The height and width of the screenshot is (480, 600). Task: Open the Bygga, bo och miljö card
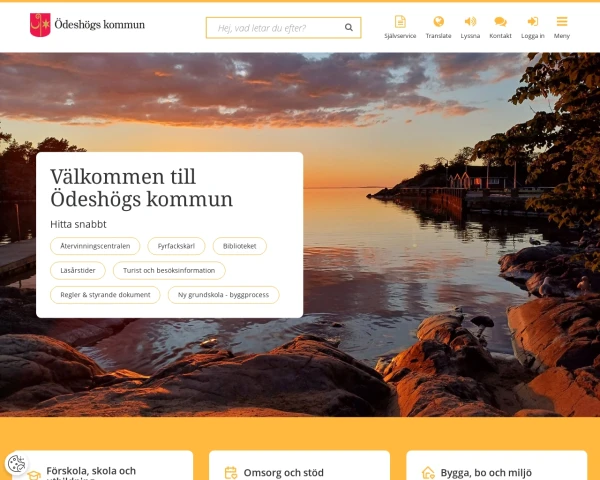pos(496,466)
